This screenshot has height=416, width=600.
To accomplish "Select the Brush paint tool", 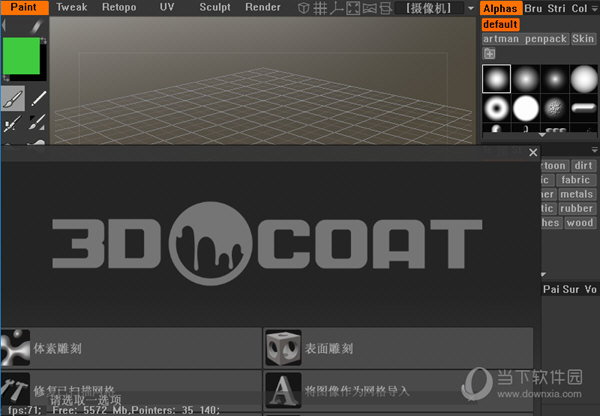I will [x=13, y=99].
